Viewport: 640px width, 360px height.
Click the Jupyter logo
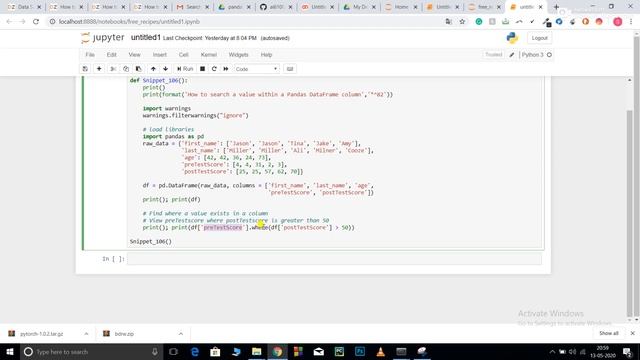102,38
